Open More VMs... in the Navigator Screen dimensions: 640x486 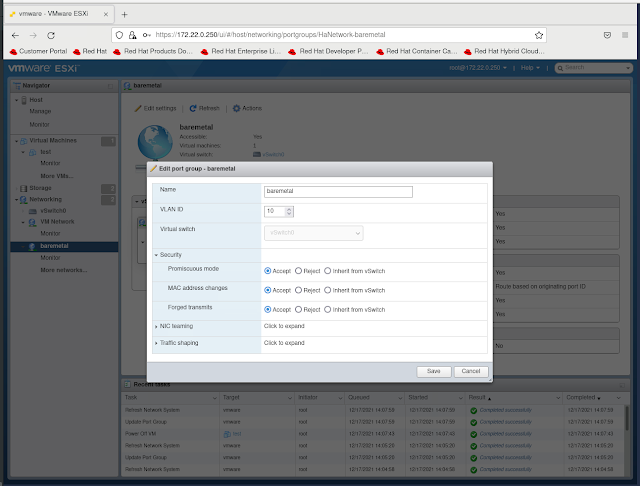(57, 176)
